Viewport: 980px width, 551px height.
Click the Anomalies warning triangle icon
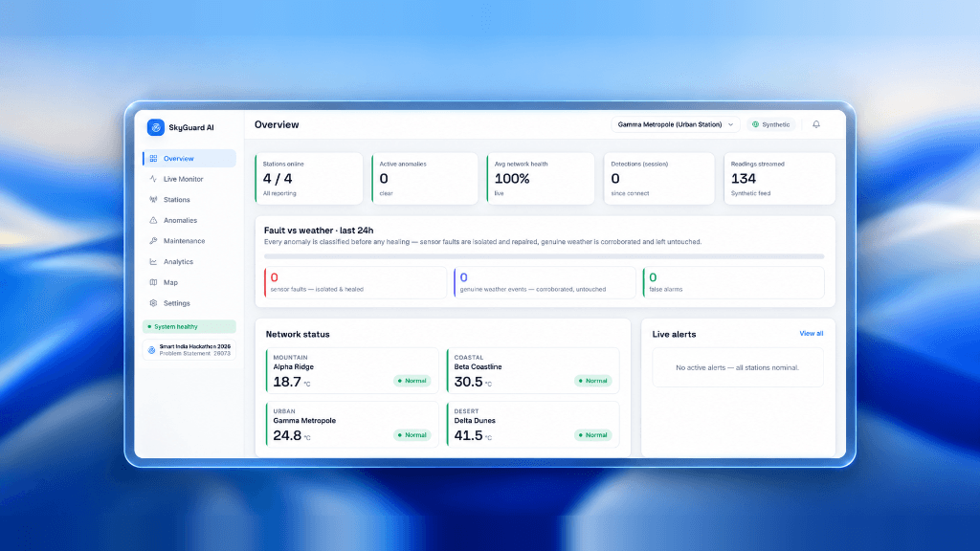pyautogui.click(x=153, y=220)
